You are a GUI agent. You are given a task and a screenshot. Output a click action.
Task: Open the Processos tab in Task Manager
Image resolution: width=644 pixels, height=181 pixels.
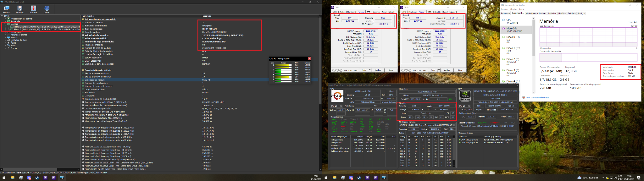coord(505,14)
